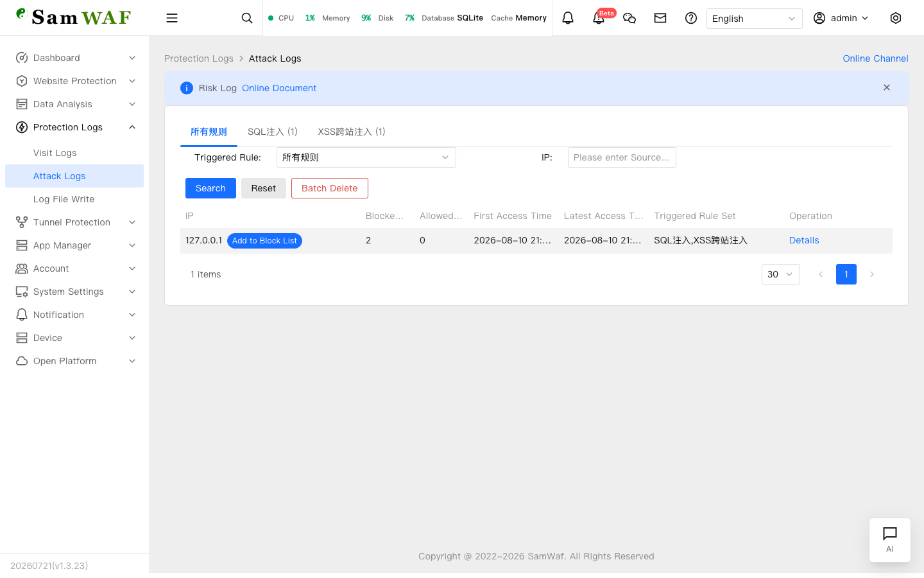Expand the App Manager menu chevron
Screen dimensions: 924x578
[x=132, y=245]
